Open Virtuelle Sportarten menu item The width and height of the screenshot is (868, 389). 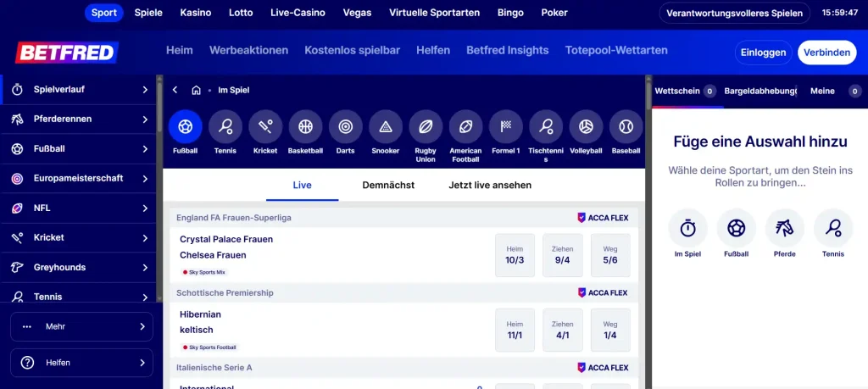pyautogui.click(x=435, y=13)
